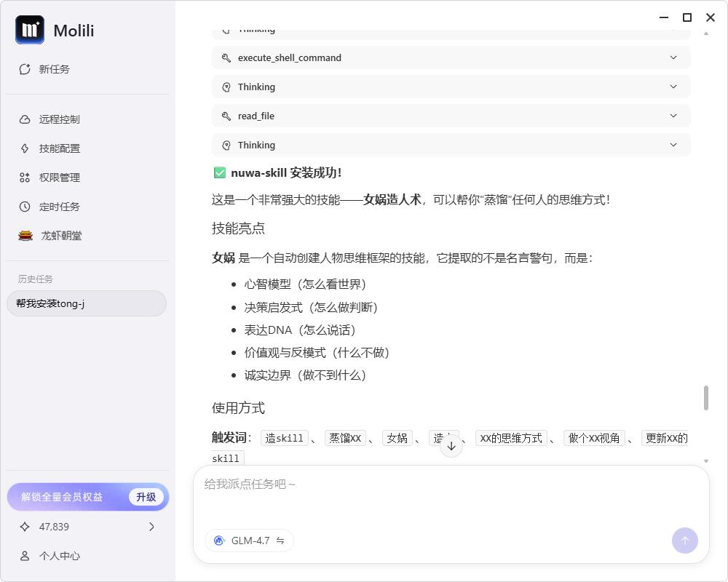Click the chat vertical scrollbar thumb

pyautogui.click(x=705, y=397)
